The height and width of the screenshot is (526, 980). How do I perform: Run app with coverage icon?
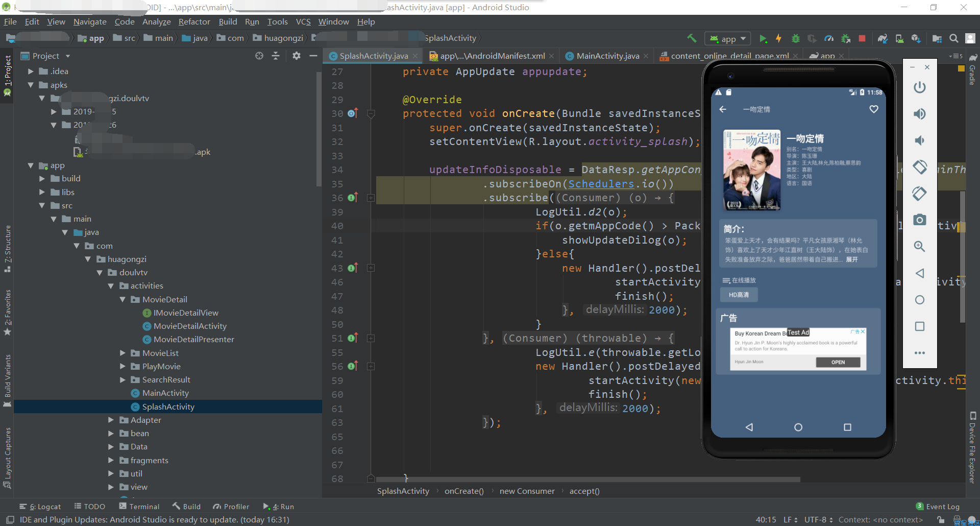tap(812, 38)
